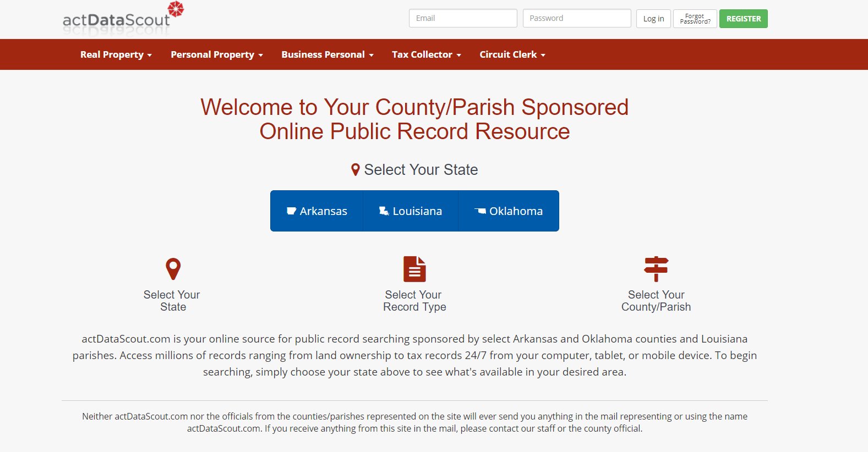This screenshot has height=452, width=868.
Task: Click the Log in button
Action: click(653, 19)
